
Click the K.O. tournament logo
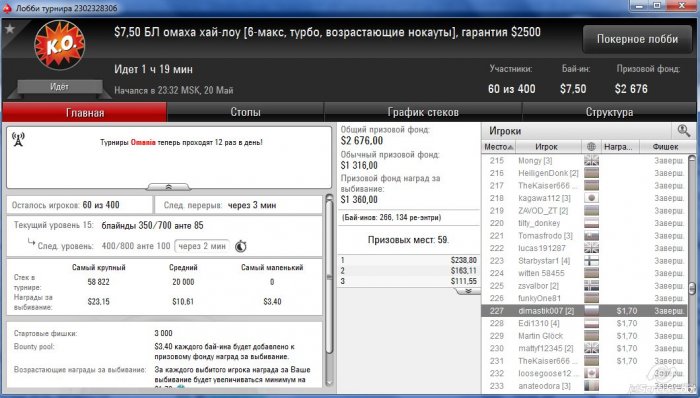[59, 45]
